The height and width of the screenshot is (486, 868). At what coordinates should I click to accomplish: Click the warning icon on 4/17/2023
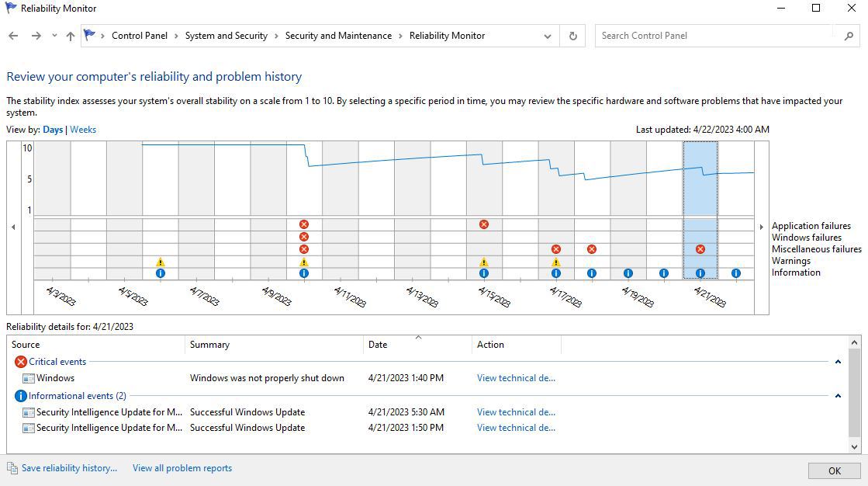pyautogui.click(x=556, y=262)
